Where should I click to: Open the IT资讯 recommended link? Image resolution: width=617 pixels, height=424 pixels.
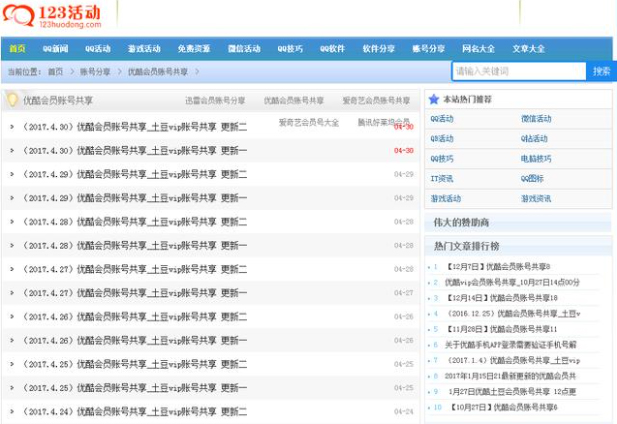(442, 178)
